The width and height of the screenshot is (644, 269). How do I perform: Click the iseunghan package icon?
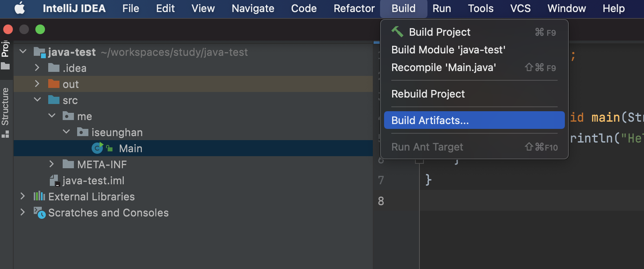tap(83, 132)
